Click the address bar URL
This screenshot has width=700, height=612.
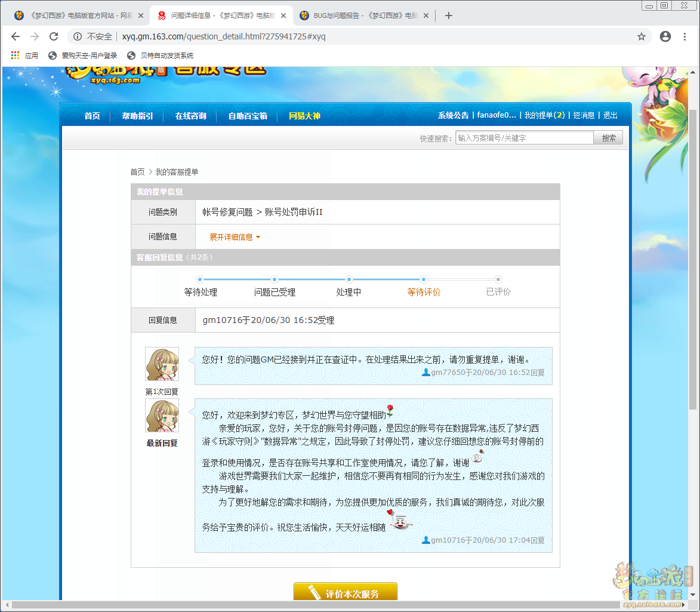click(224, 36)
